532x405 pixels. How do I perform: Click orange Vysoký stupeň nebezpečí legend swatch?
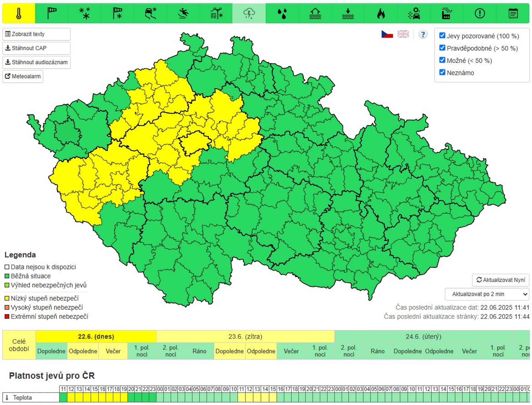[x=7, y=308]
